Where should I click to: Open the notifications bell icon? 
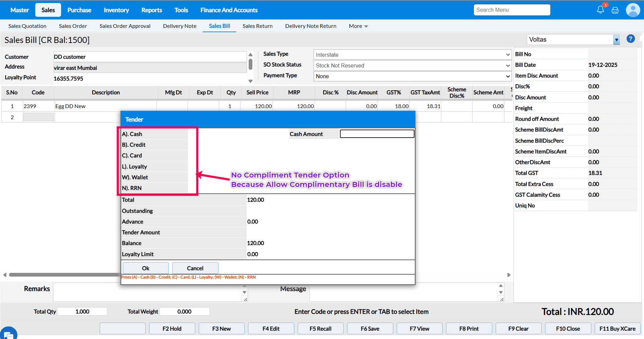point(600,10)
